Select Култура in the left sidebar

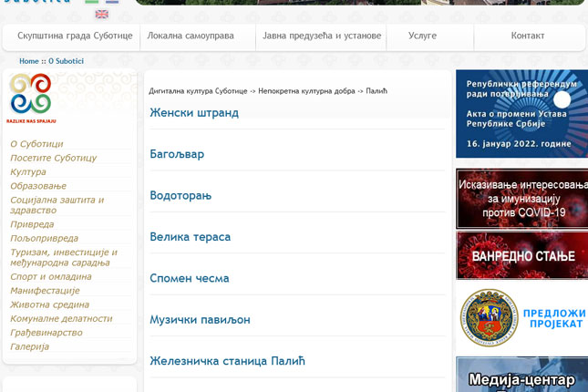coord(28,171)
